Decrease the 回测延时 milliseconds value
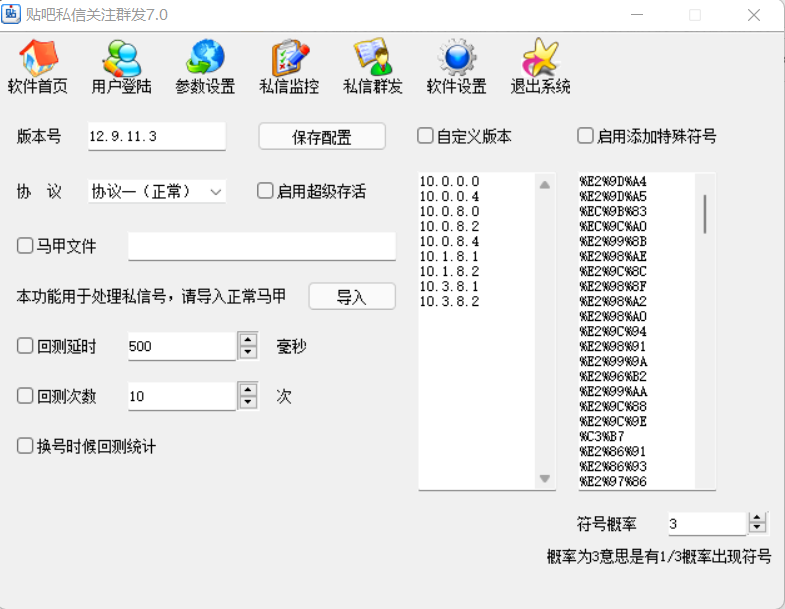The image size is (785, 609). point(248,353)
